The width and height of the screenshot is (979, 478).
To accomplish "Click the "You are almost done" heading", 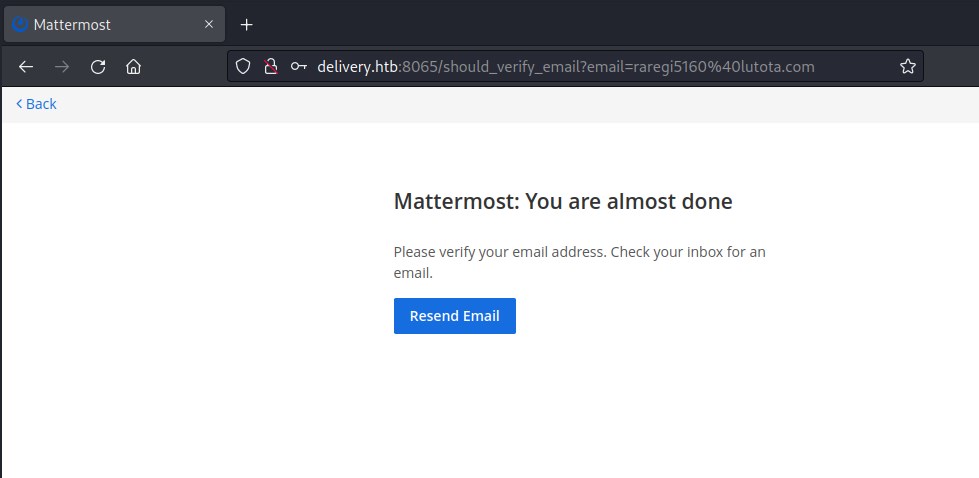I will [563, 201].
